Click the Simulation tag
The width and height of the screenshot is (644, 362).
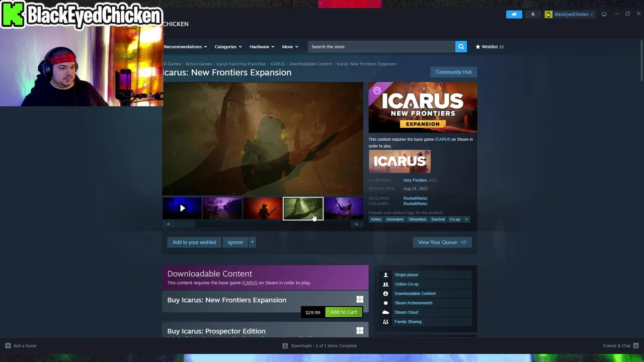coord(417,219)
